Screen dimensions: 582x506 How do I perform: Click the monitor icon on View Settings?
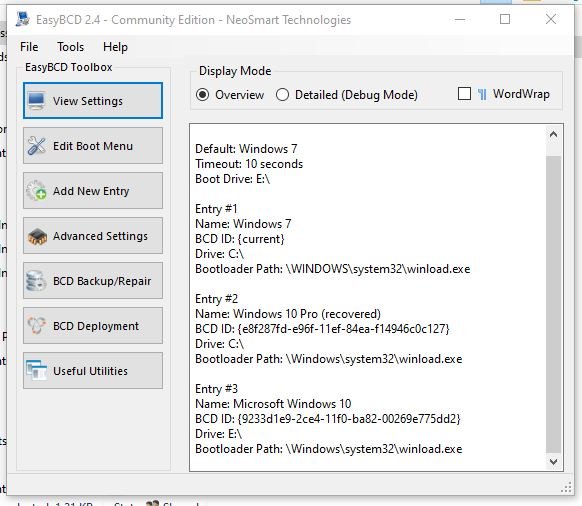37,101
